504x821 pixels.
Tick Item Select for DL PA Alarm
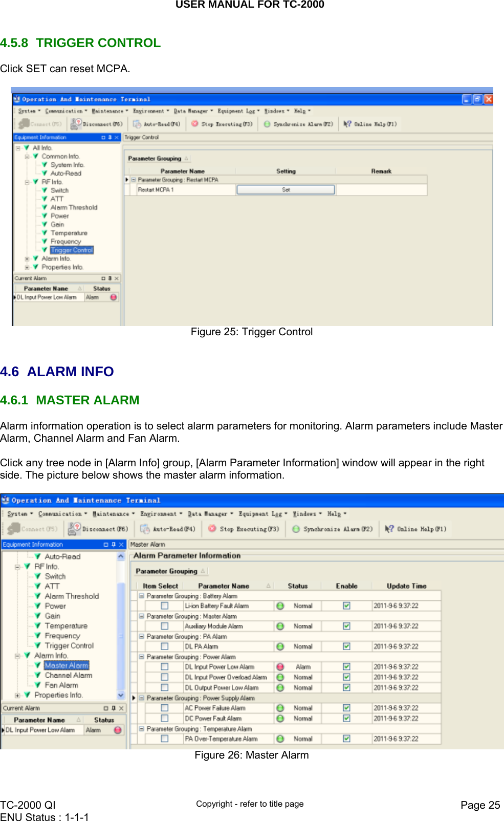[x=165, y=646]
